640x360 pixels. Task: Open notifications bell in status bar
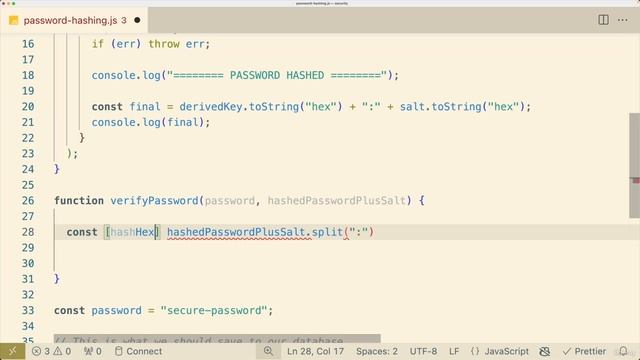(623, 351)
